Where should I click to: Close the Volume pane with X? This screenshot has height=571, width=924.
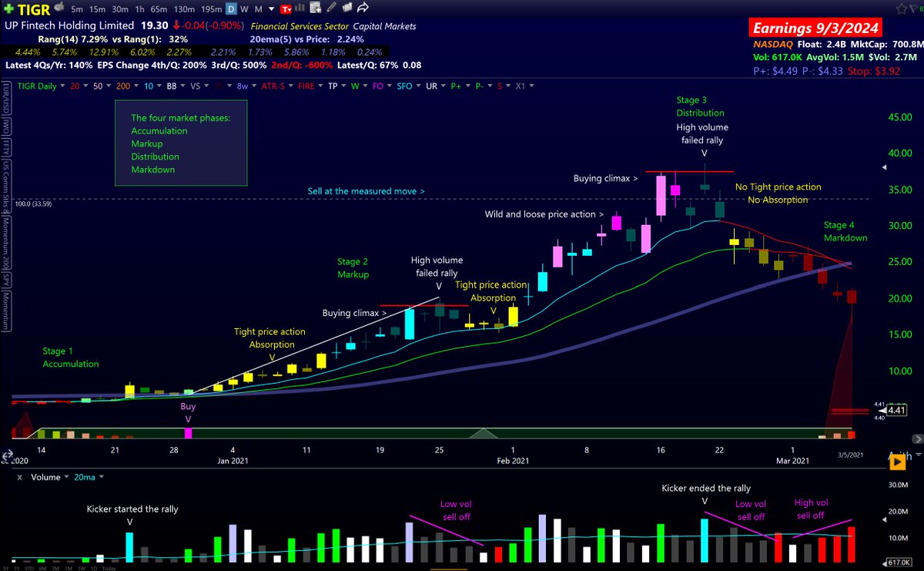pyautogui.click(x=19, y=477)
